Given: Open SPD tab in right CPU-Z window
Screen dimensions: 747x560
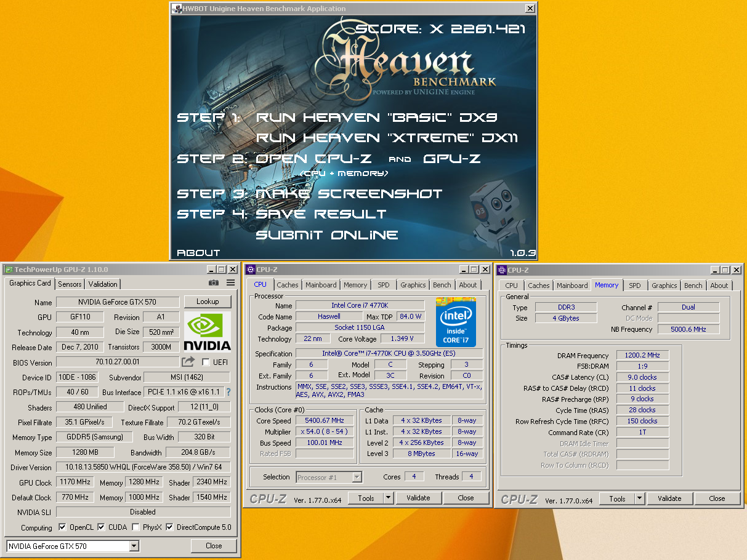Looking at the screenshot, I should pos(635,286).
